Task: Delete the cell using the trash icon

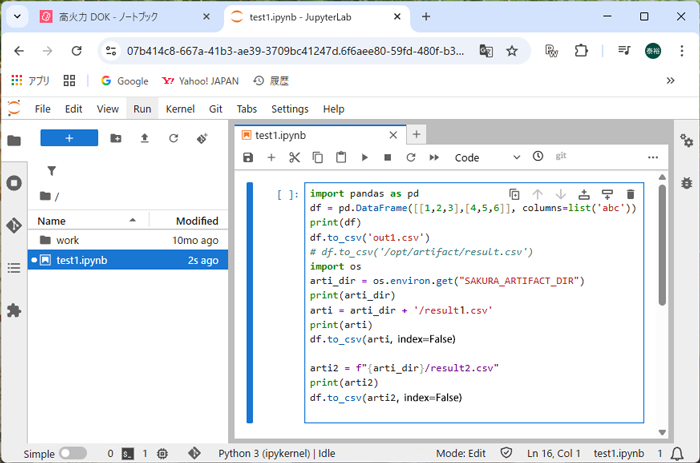Action: click(x=630, y=194)
